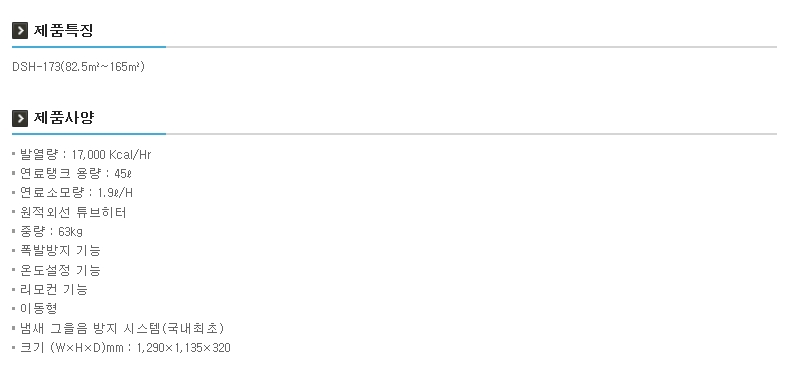The width and height of the screenshot is (792, 377).
Task: Click the 폭발방지 기능 item
Action: pos(60,251)
